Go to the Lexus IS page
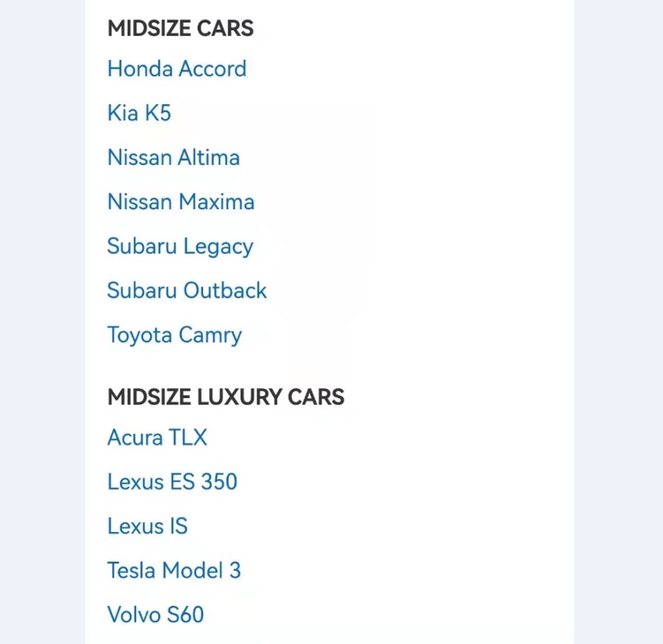This screenshot has width=663, height=644. tap(148, 526)
